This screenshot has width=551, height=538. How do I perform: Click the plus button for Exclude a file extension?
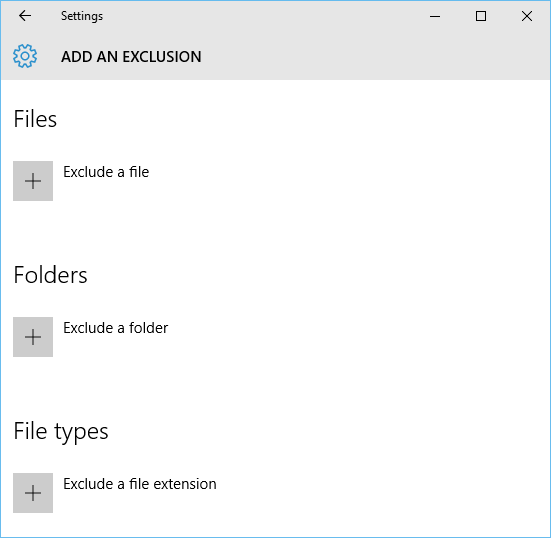(33, 493)
